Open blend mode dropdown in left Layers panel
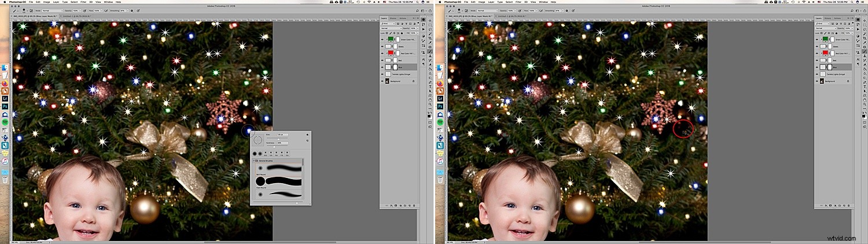The width and height of the screenshot is (868, 244). (390, 28)
